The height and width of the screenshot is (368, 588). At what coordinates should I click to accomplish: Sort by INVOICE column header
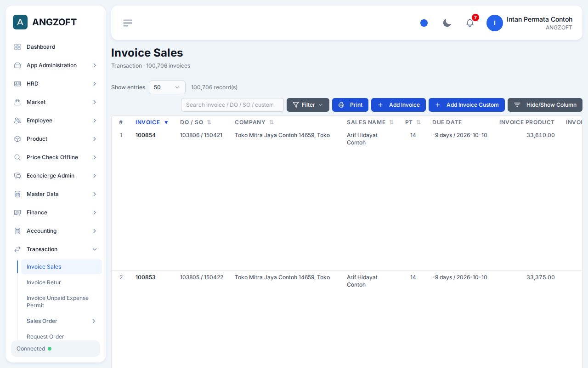click(x=152, y=122)
